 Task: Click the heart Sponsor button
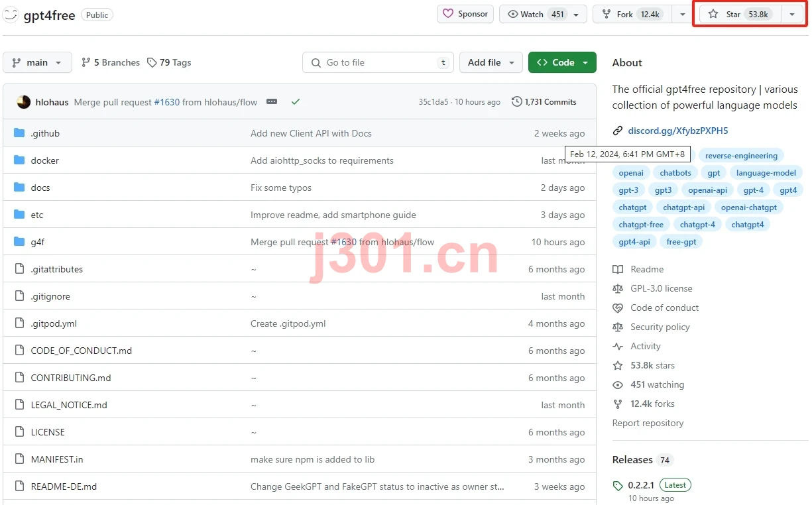[465, 14]
